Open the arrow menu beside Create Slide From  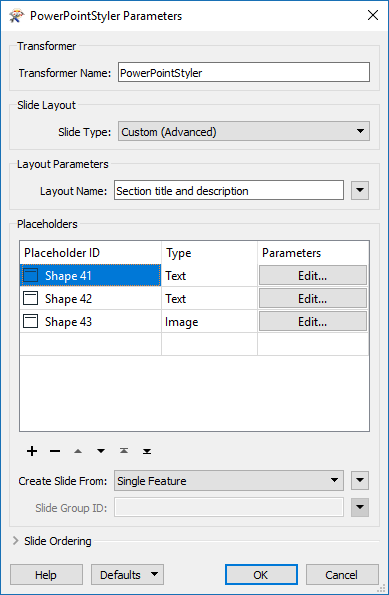coord(360,481)
